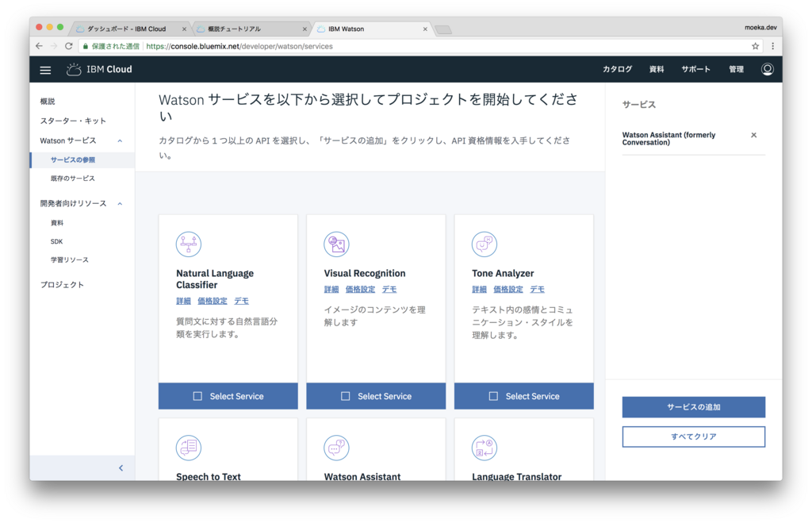Viewport: 812px width, 523px height.
Task: Open the user profile avatar icon
Action: coord(767,69)
